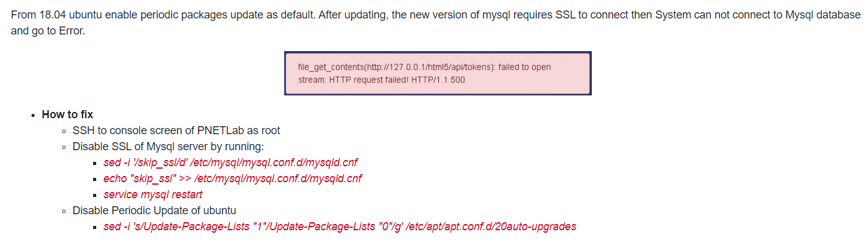
Task: Click the echo "skip_ssl" command line
Action: click(x=232, y=179)
